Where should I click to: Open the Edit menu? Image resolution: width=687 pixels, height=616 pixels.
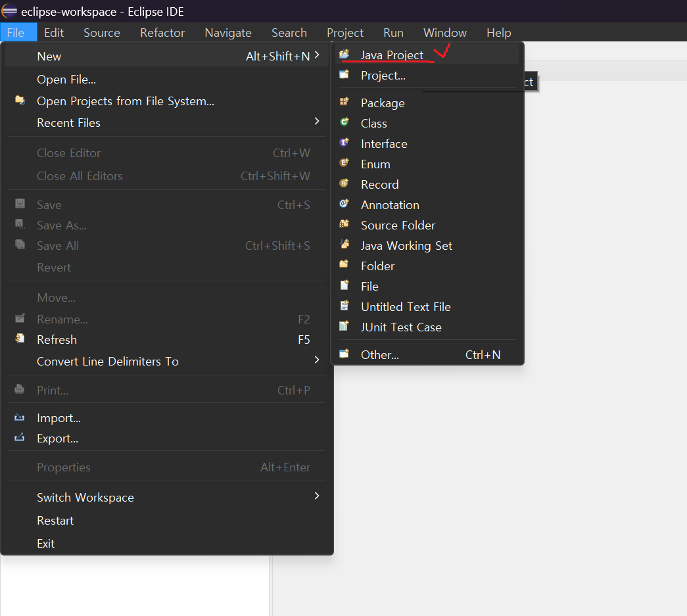pyautogui.click(x=54, y=33)
